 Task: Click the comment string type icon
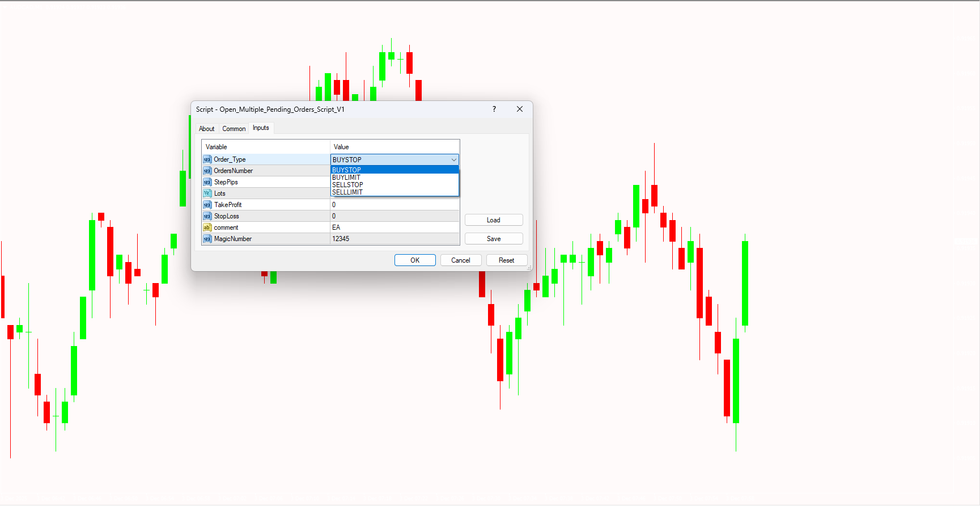point(207,227)
